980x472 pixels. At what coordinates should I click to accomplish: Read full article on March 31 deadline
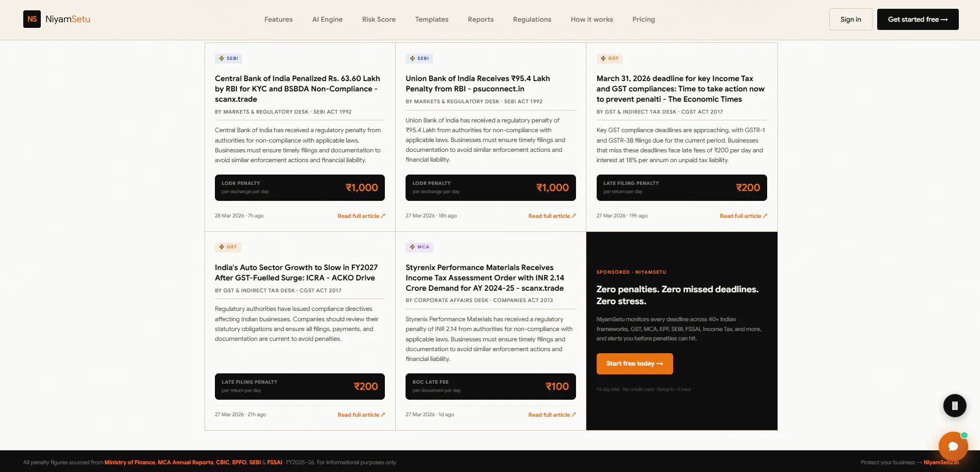tap(743, 216)
